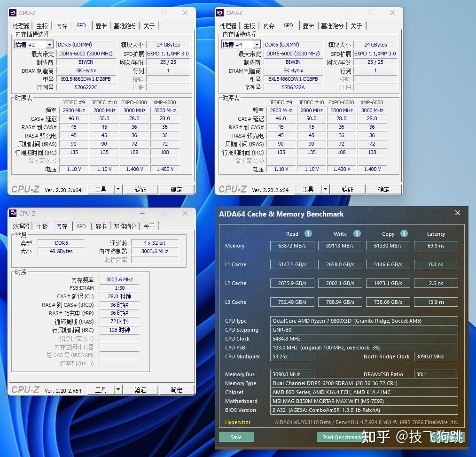Open 显卡 tab in slot #2 window
The height and width of the screenshot is (457, 476).
(101, 26)
